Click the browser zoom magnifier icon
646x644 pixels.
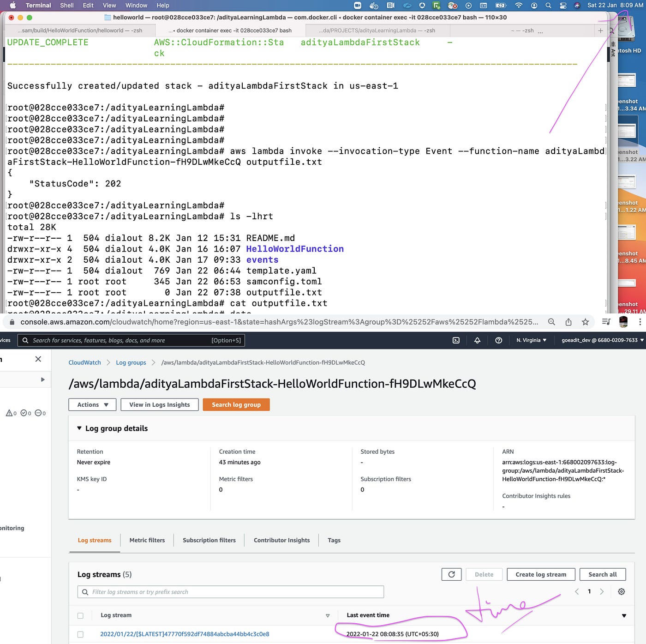coord(551,322)
